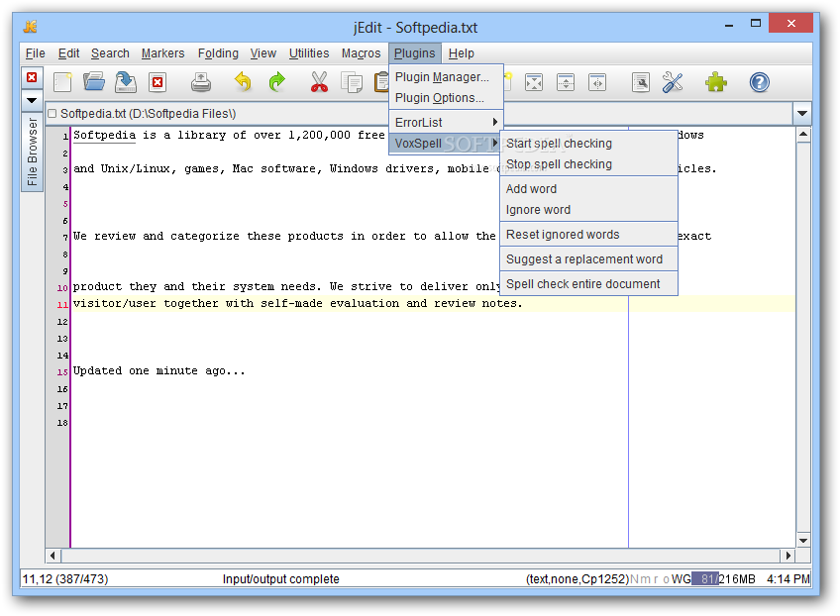The width and height of the screenshot is (840, 616).
Task: Open the Search menu
Action: 110,53
